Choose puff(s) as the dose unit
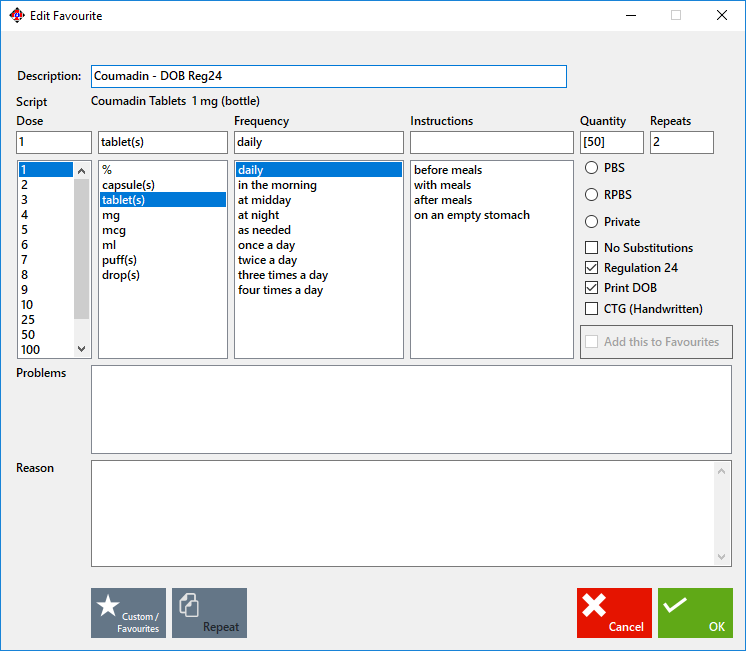 (x=163, y=259)
